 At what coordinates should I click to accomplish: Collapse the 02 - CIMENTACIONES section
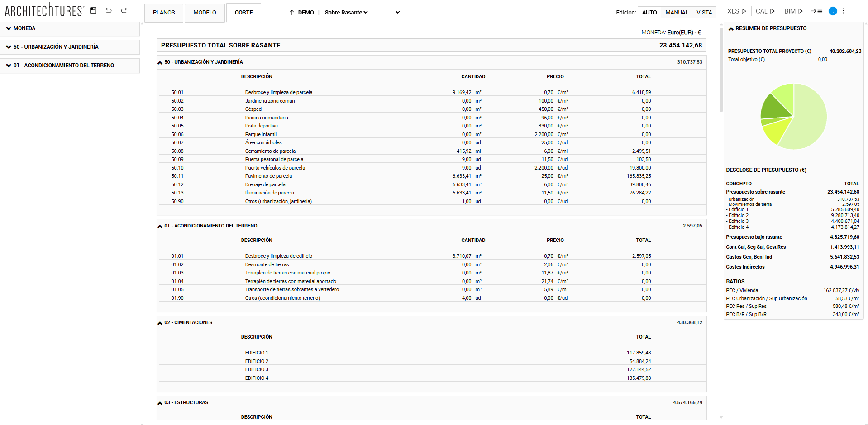click(160, 323)
